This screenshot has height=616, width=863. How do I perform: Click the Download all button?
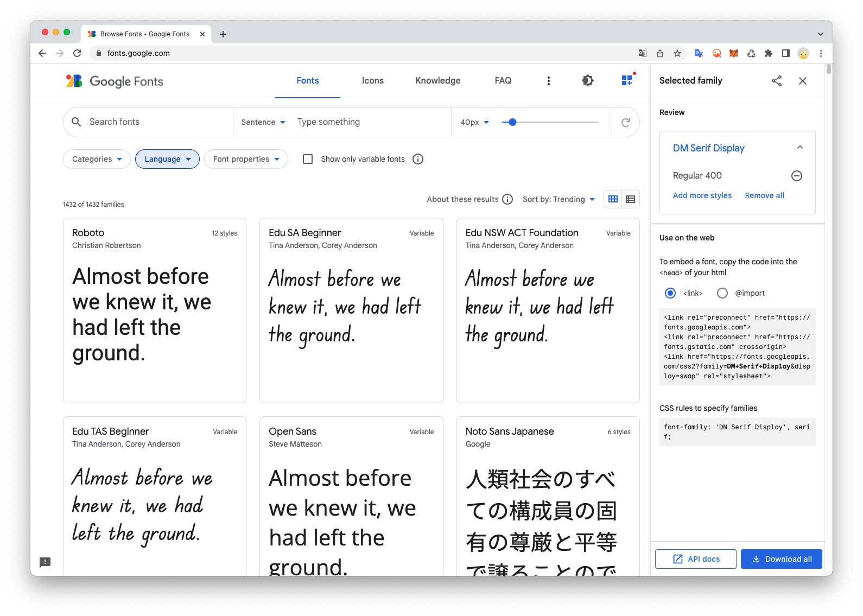781,559
